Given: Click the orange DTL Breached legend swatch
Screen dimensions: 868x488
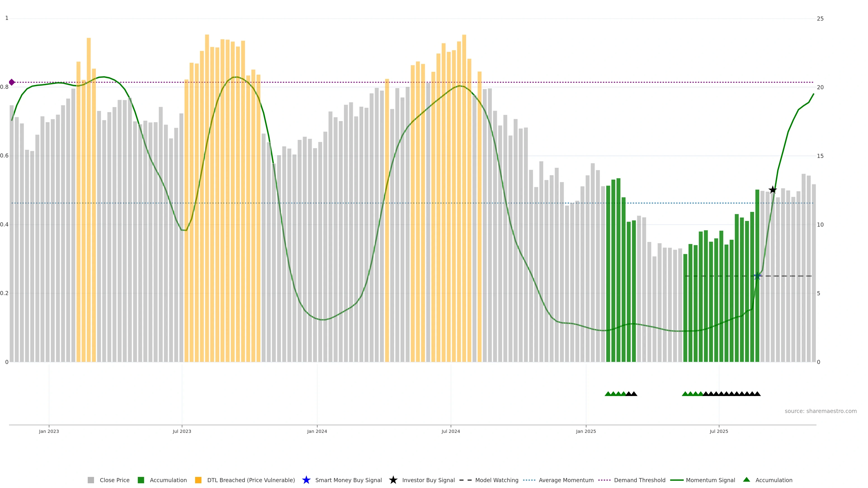Looking at the screenshot, I should pyautogui.click(x=198, y=480).
